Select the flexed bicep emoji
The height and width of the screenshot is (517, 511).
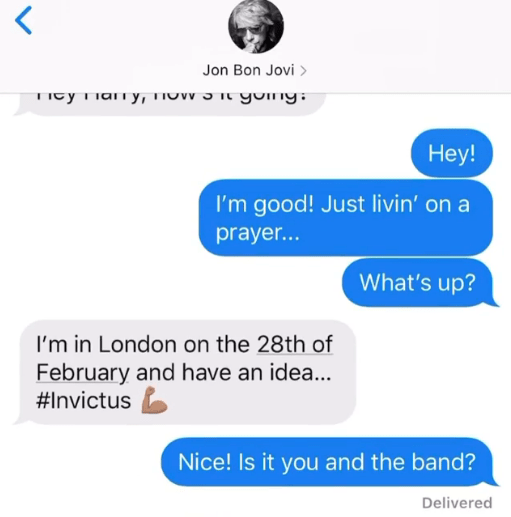point(154,400)
